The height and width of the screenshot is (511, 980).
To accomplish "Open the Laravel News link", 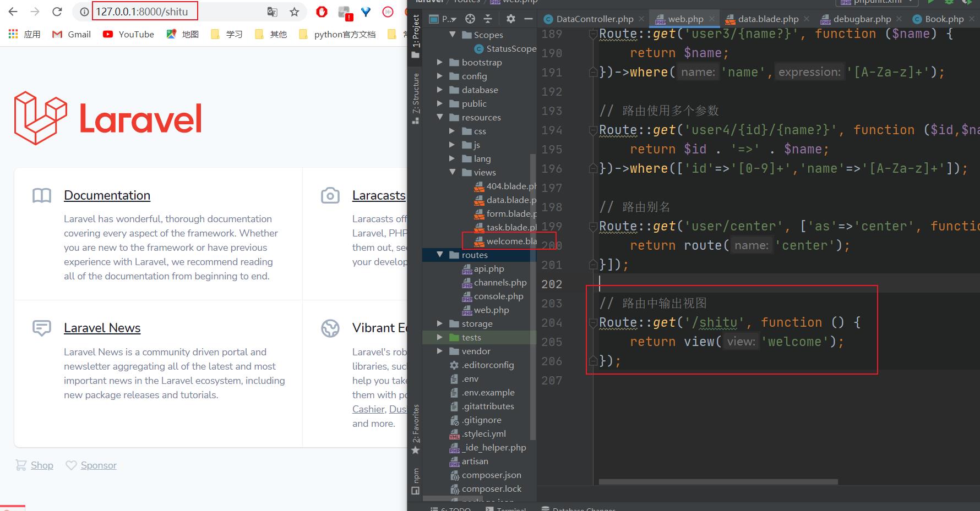I will (x=102, y=328).
